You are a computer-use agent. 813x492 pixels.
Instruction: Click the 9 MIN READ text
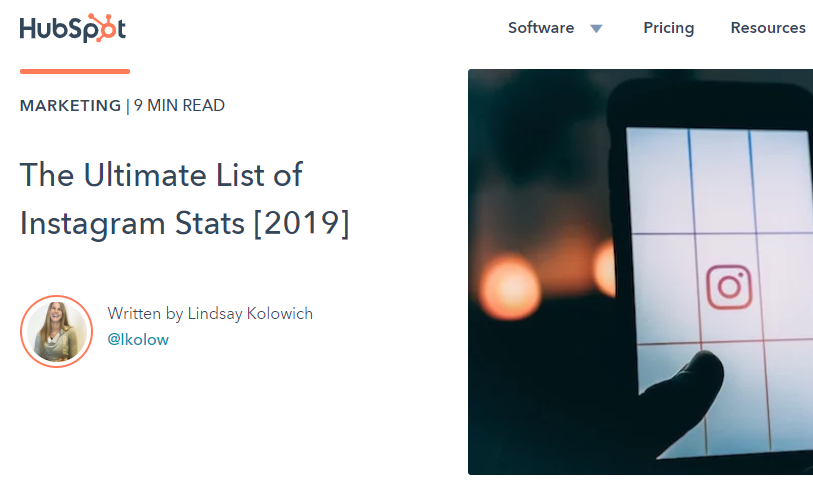point(179,106)
